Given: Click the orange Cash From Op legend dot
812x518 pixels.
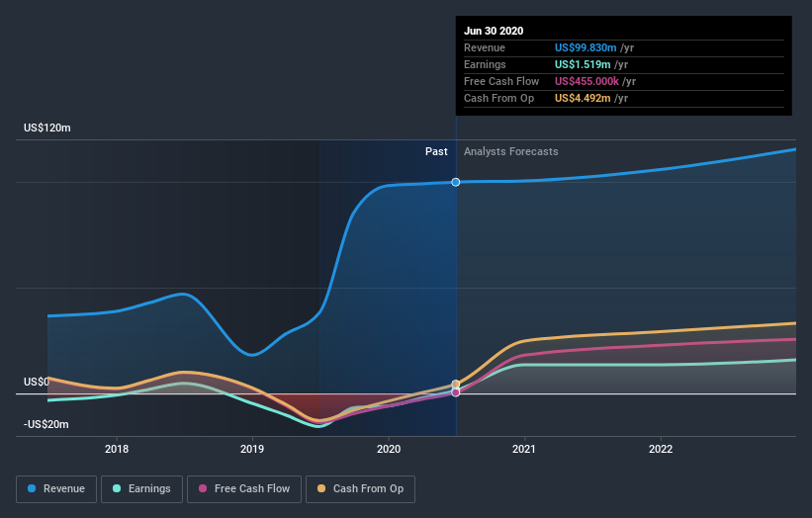Looking at the screenshot, I should [x=321, y=488].
